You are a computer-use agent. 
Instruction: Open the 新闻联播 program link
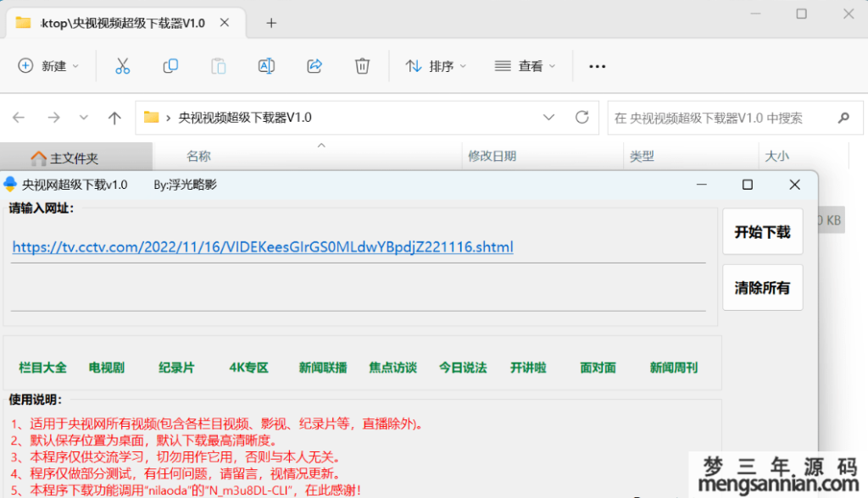point(323,368)
